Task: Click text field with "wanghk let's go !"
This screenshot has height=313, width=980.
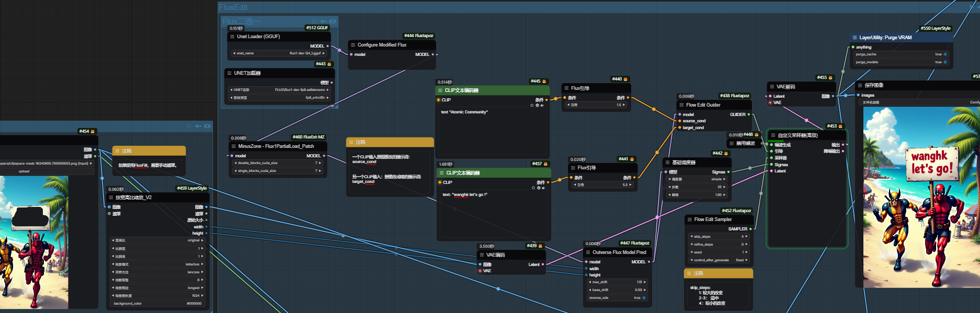Action: point(494,214)
